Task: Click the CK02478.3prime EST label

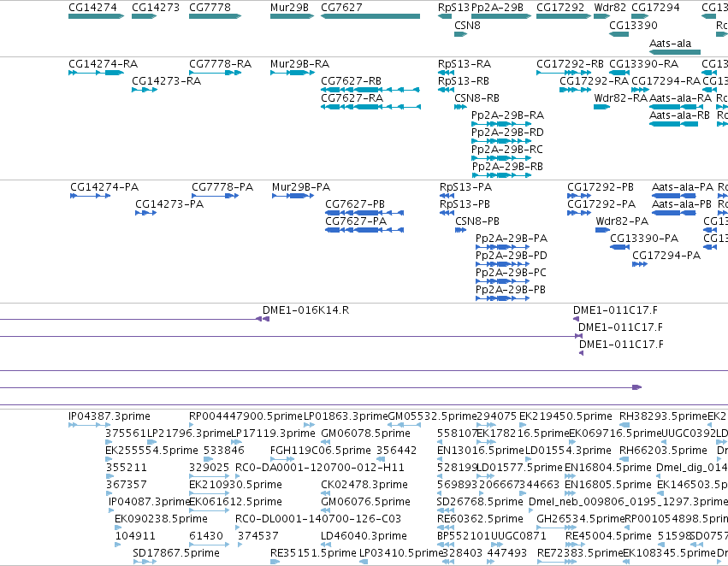Action: pos(364,485)
